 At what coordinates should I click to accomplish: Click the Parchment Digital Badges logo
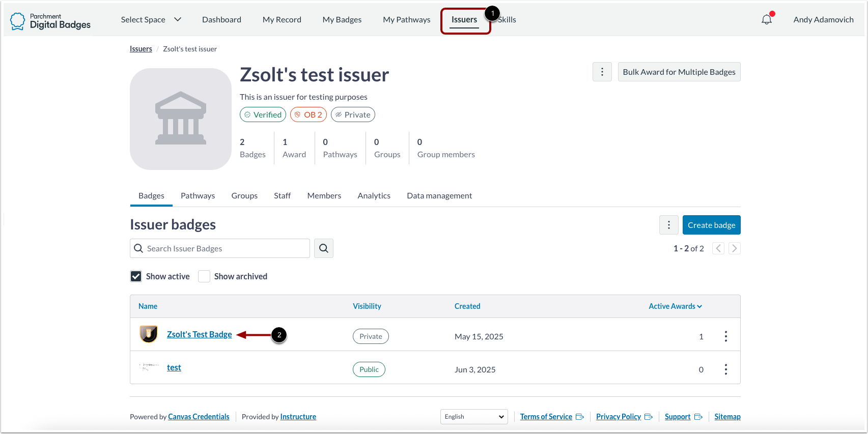coord(50,21)
